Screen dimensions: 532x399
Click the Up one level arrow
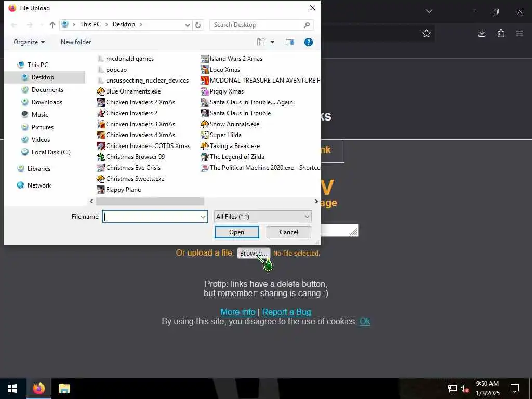click(52, 25)
